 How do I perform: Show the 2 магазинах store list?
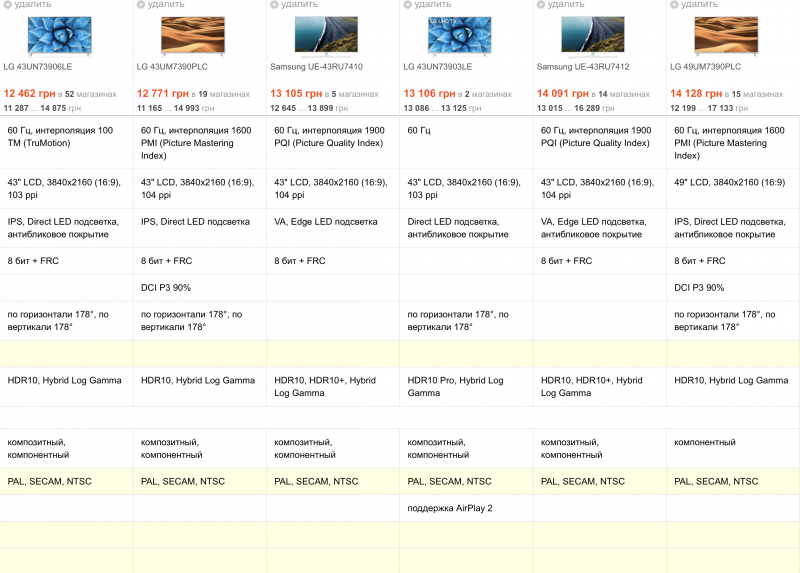point(488,94)
